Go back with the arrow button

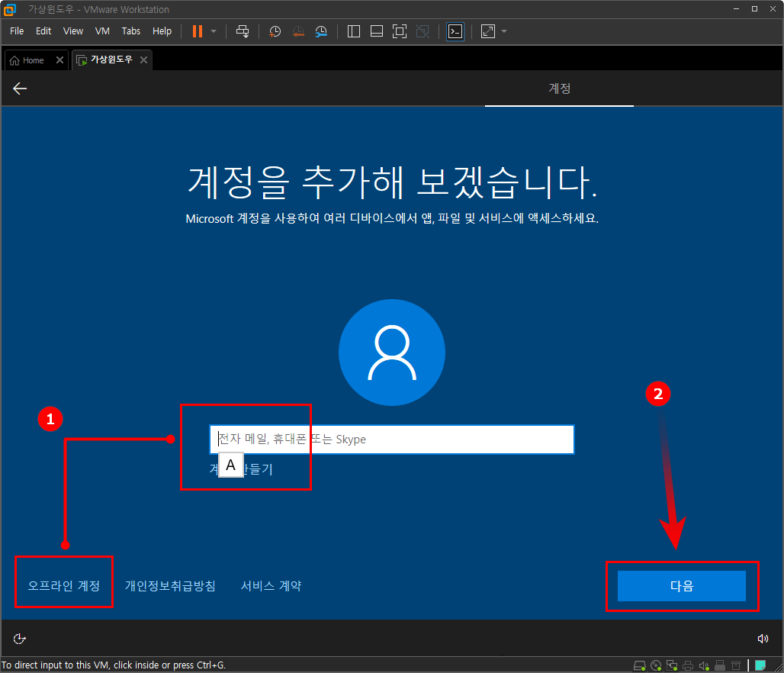pos(20,89)
